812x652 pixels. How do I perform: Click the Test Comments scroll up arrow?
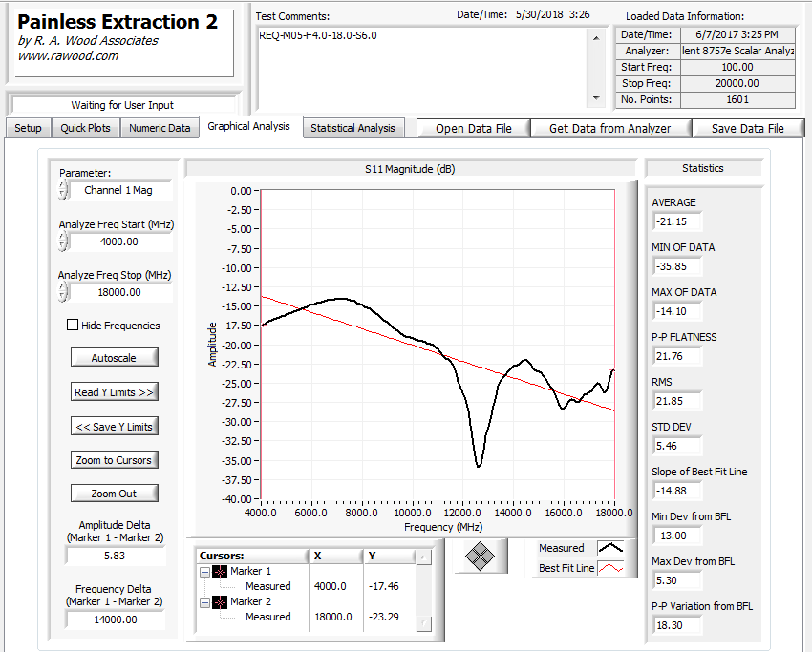click(596, 38)
